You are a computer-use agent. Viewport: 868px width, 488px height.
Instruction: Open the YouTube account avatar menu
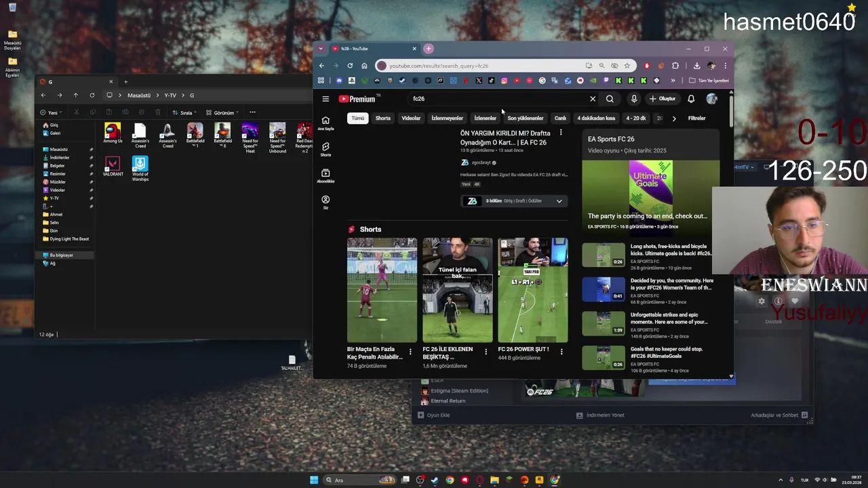711,99
